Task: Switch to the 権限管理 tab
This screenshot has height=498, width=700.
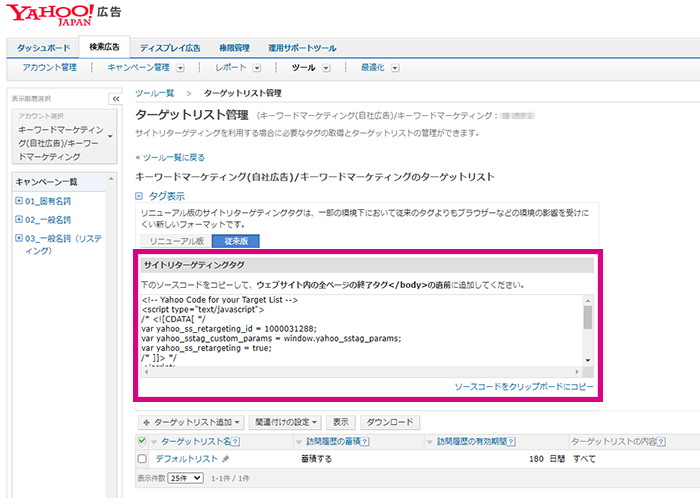Action: 234,48
